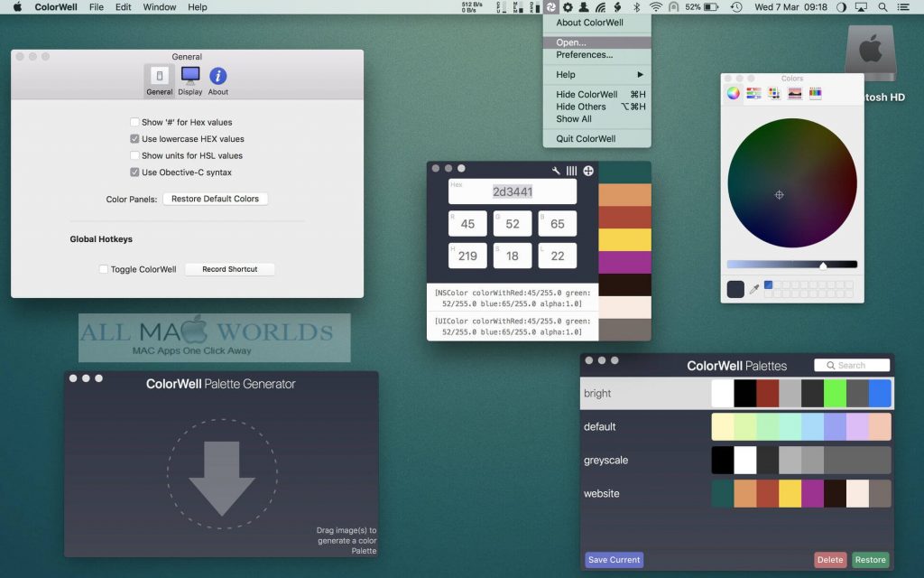Select the color palettes mode in Colors panel
This screenshot has width=924, height=578.
(774, 93)
